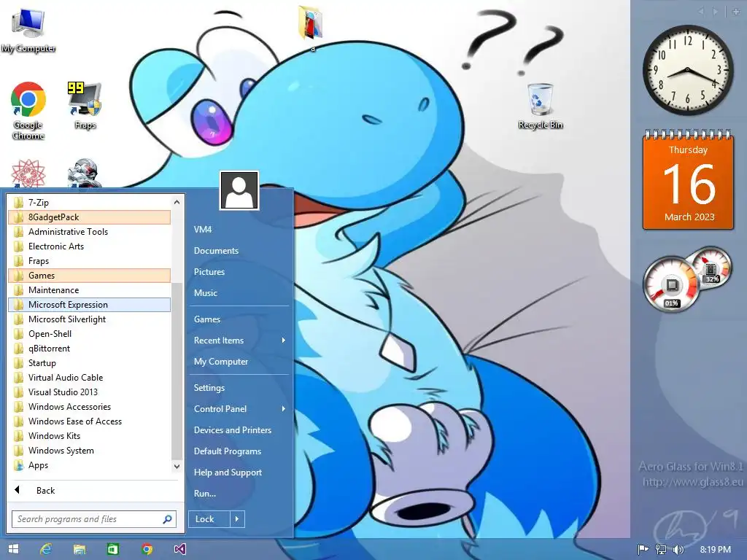
Task: Expand the Microsoft Expression folder
Action: tap(89, 305)
